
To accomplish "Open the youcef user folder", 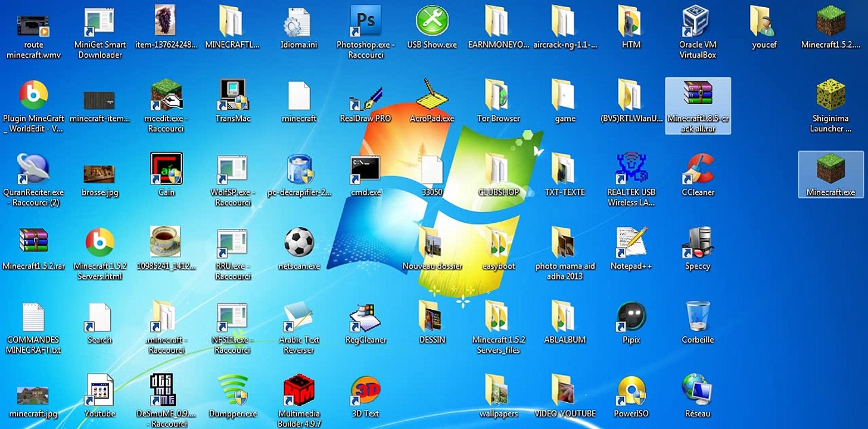I will (x=764, y=21).
